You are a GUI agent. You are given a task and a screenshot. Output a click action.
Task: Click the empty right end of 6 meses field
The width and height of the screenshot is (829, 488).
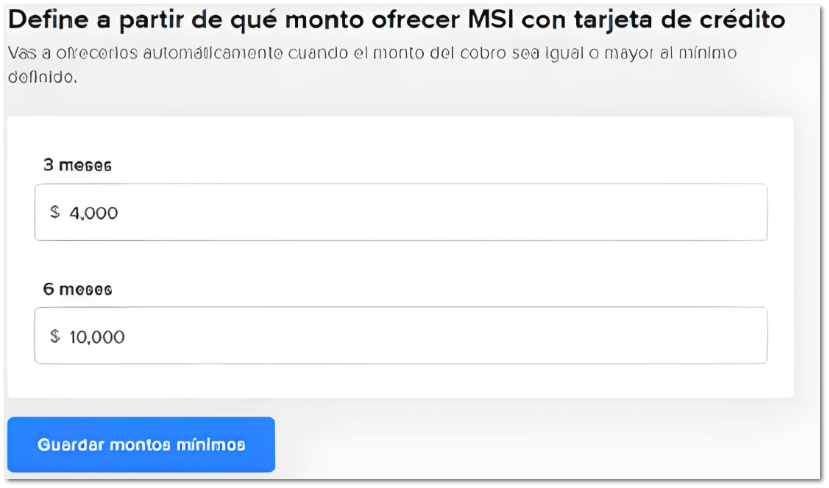click(700, 336)
